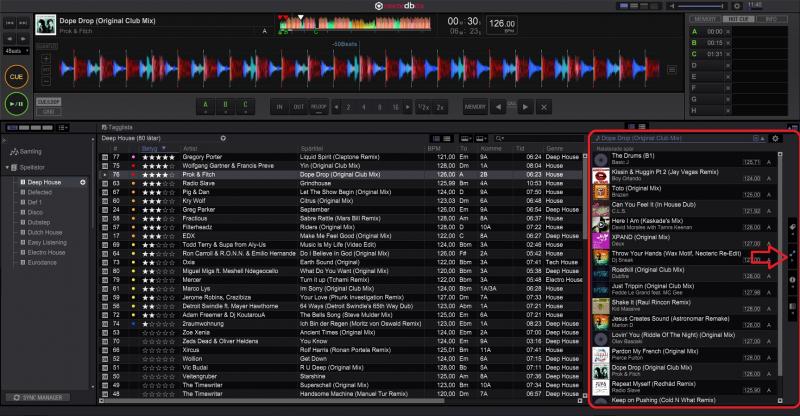This screenshot has height=416, width=800.
Task: Select XPAND (Original Mix) related track
Action: pyautogui.click(x=683, y=240)
